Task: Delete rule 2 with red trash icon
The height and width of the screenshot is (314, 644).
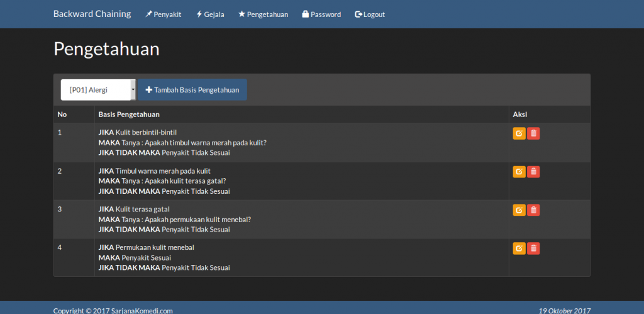Action: (x=533, y=172)
